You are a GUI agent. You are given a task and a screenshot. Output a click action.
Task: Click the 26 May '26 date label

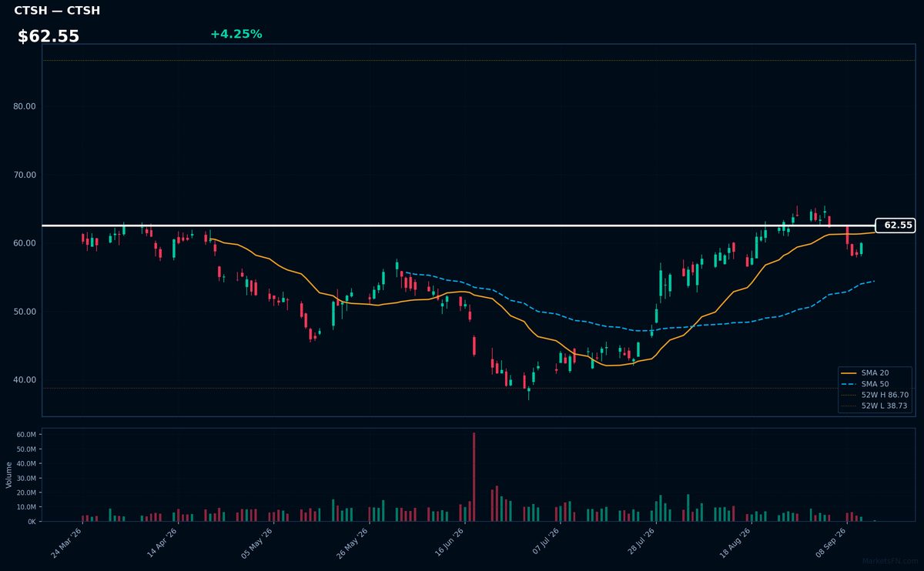353,543
